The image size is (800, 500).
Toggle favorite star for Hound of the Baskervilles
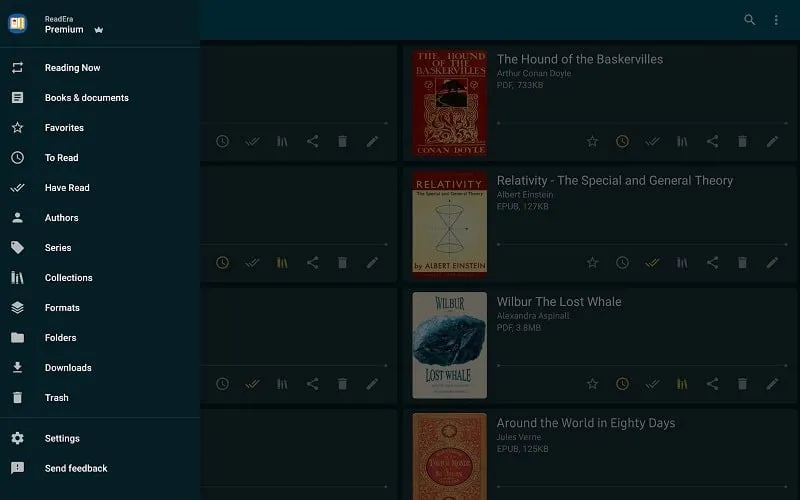pos(592,142)
